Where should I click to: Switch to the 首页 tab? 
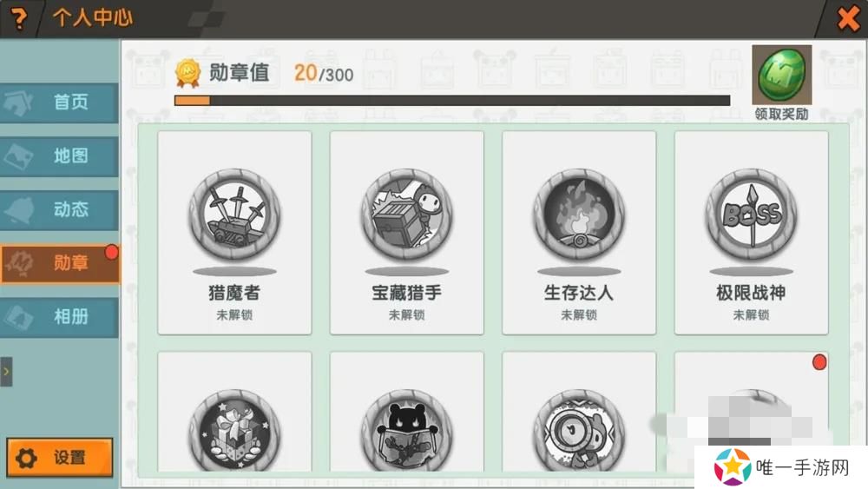pyautogui.click(x=59, y=102)
